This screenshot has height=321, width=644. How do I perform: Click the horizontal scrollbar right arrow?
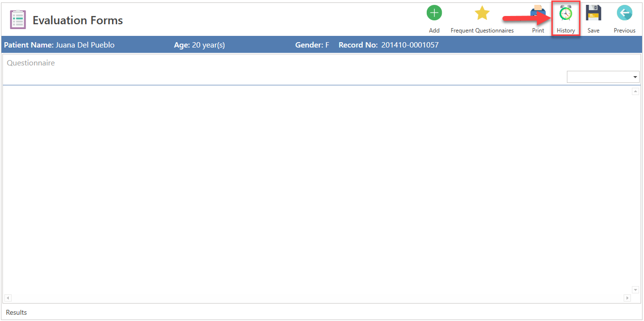627,298
